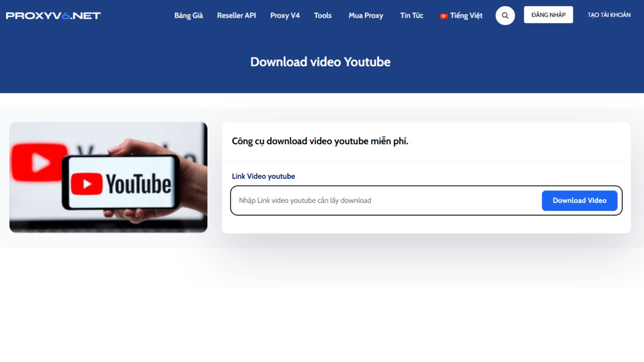
Task: Go to Tin Tức page
Action: [x=412, y=15]
